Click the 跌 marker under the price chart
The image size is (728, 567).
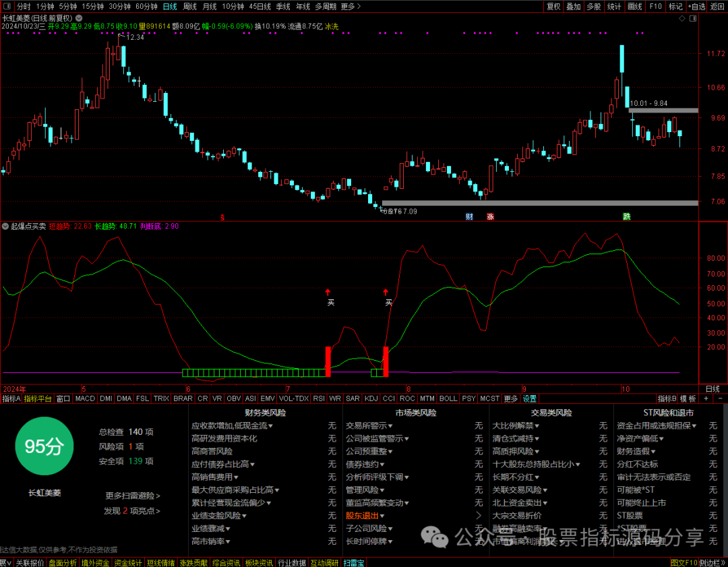(627, 216)
